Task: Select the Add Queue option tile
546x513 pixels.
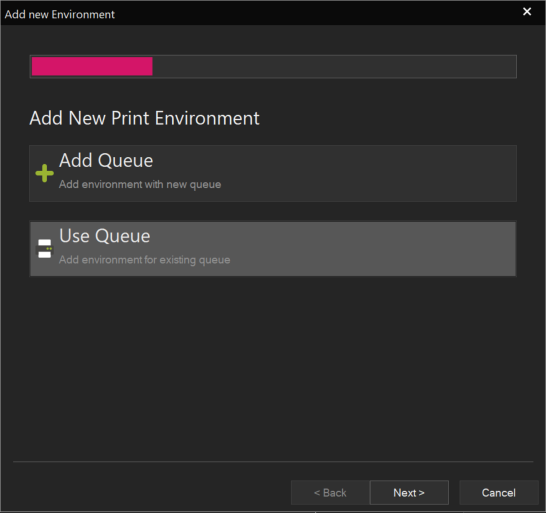Action: [x=273, y=173]
